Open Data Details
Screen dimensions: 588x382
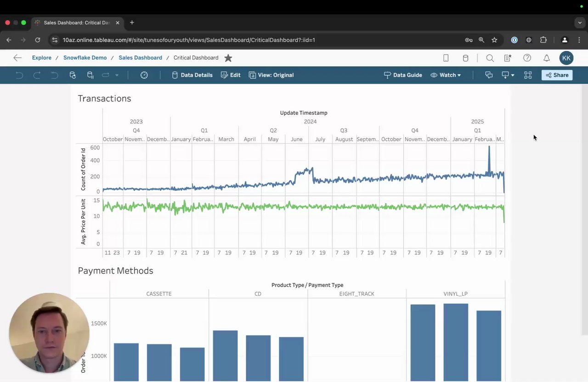click(192, 75)
